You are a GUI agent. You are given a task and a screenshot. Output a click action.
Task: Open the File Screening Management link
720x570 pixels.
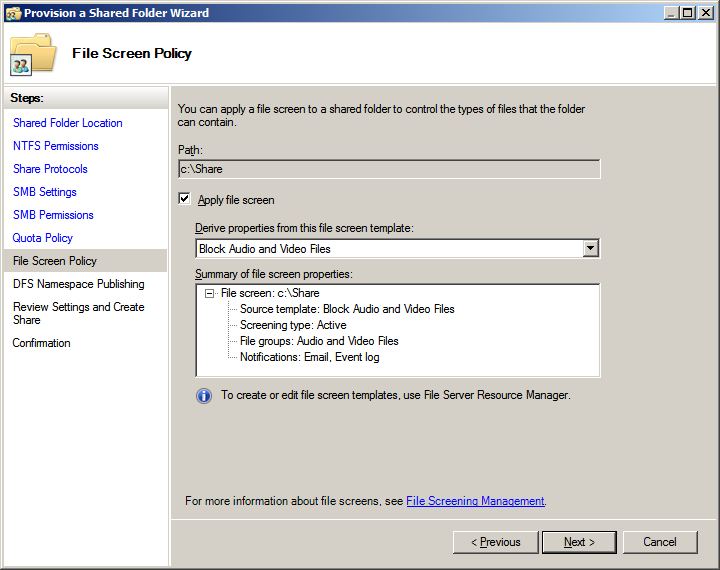475,501
